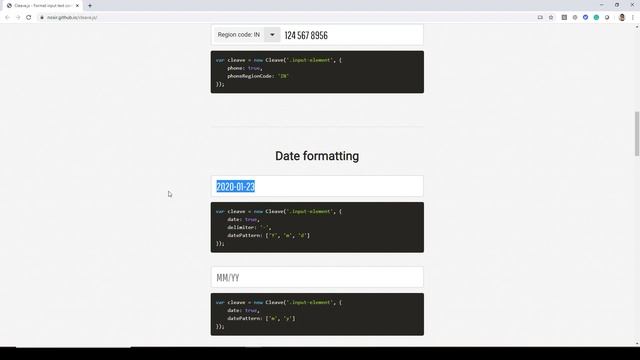
Task: Restore down the Chrome window
Action: point(617,5)
